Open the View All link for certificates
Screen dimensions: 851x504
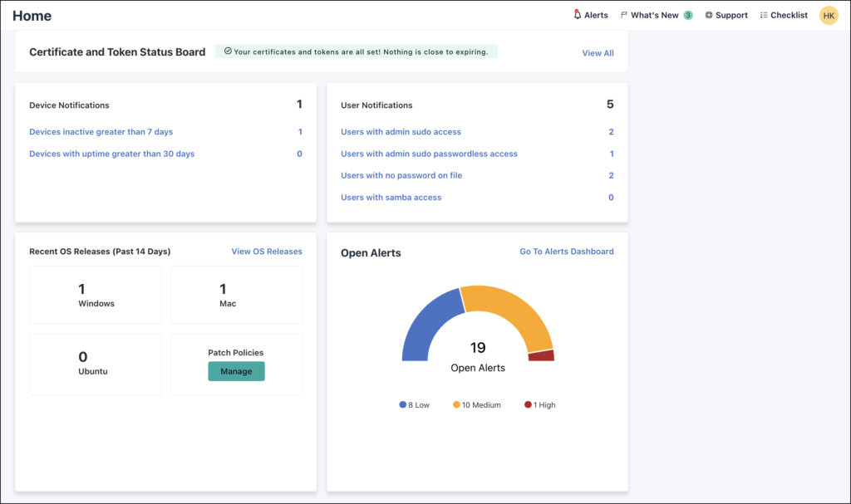point(598,52)
